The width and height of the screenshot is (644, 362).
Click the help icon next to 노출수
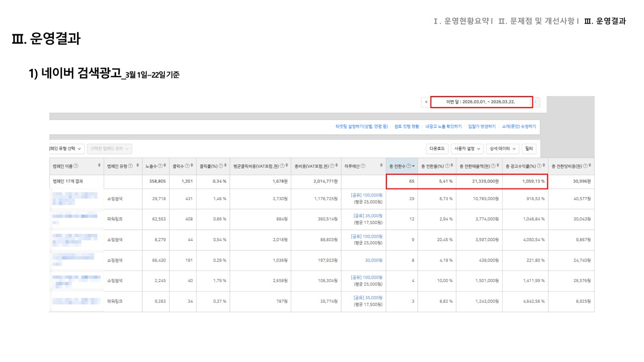coord(160,166)
